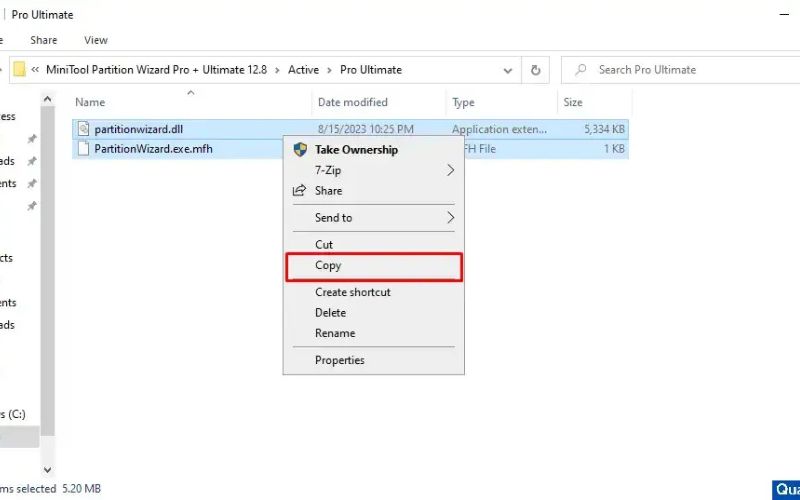Click the partitionwizard.dll file icon
Image resolution: width=800 pixels, height=500 pixels.
[84, 129]
